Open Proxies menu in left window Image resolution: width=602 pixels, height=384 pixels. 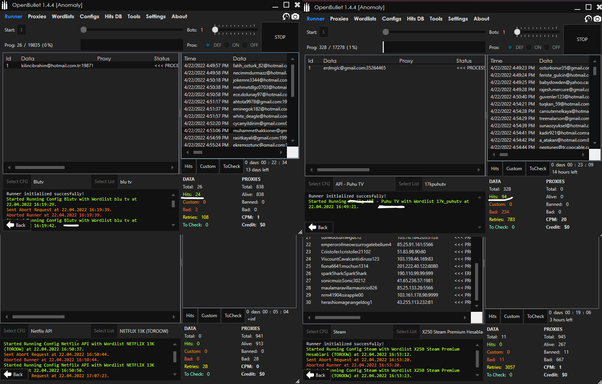[37, 17]
